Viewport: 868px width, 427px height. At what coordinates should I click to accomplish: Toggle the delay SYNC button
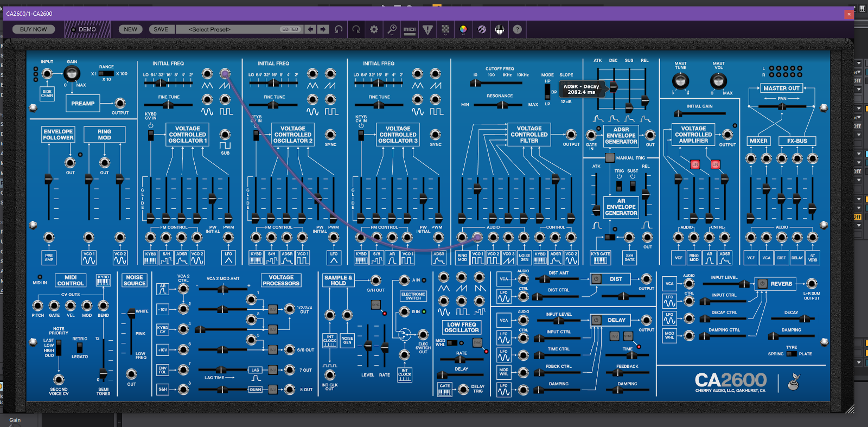tap(628, 336)
